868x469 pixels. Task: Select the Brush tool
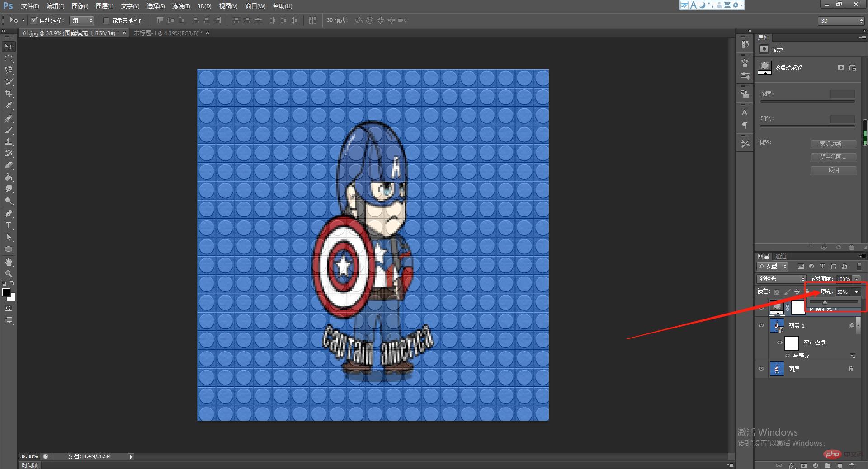(x=9, y=130)
